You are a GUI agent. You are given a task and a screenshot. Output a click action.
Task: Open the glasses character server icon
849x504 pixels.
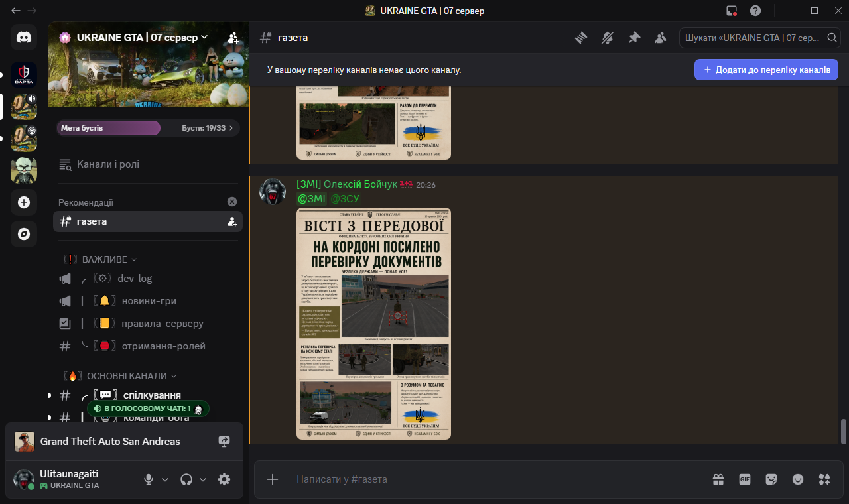tap(24, 170)
